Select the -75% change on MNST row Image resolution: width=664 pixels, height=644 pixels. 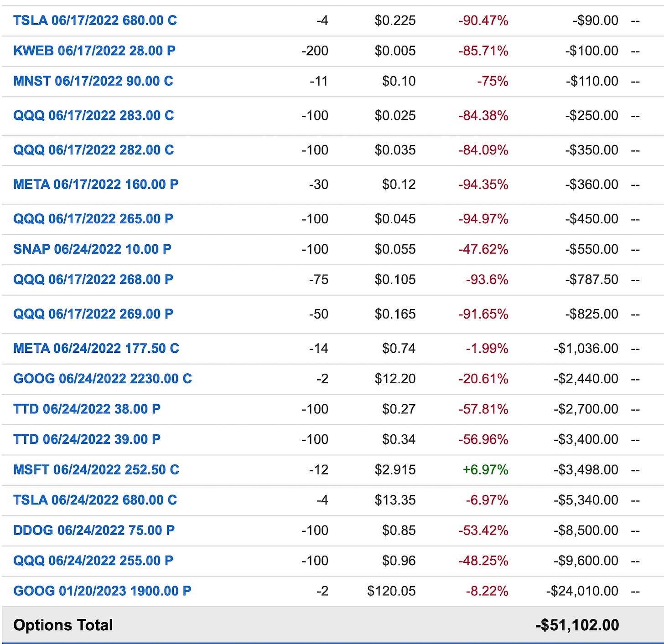pos(493,81)
